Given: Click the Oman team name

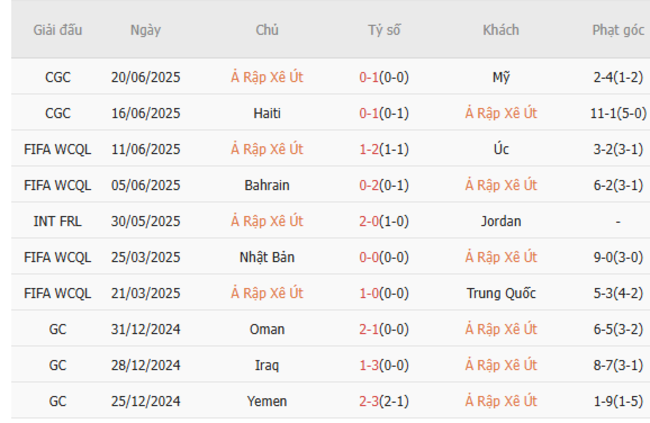Looking at the screenshot, I should 267,329.
